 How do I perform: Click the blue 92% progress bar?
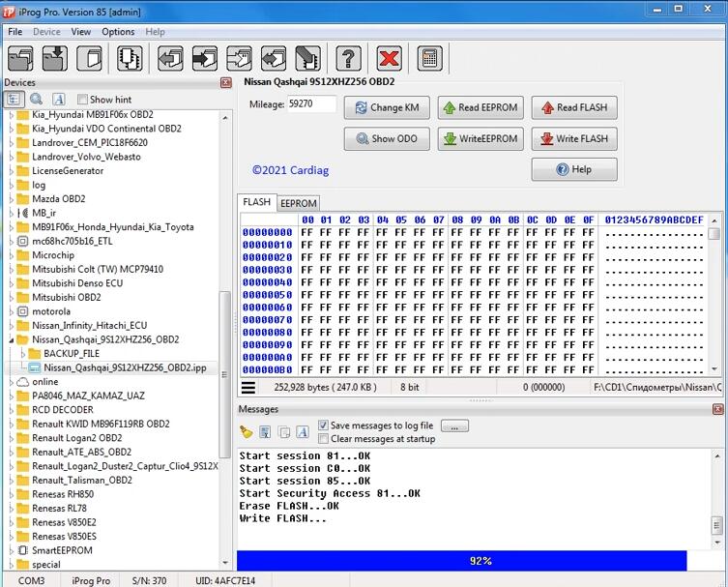pos(461,561)
